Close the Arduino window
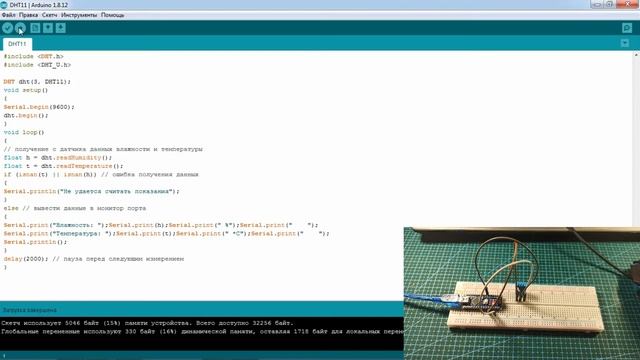Image resolution: width=640 pixels, height=360 pixels. pos(627,4)
